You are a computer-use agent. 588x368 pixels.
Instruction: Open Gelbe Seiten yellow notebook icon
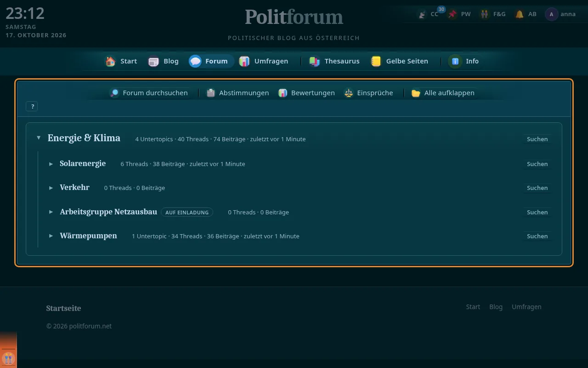click(376, 61)
